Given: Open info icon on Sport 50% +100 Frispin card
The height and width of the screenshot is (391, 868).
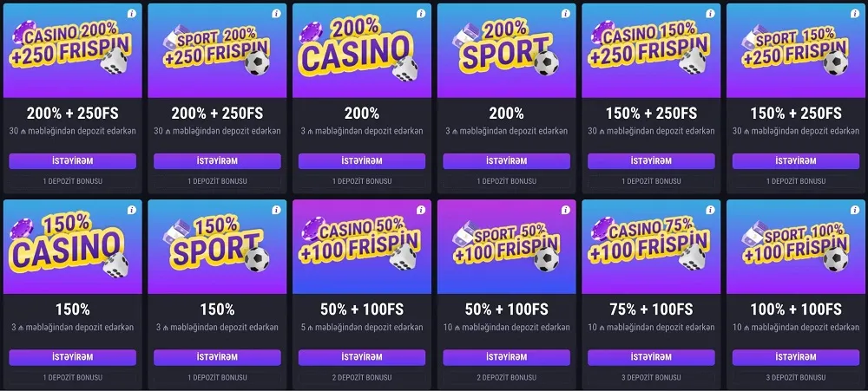Looking at the screenshot, I should tap(566, 210).
